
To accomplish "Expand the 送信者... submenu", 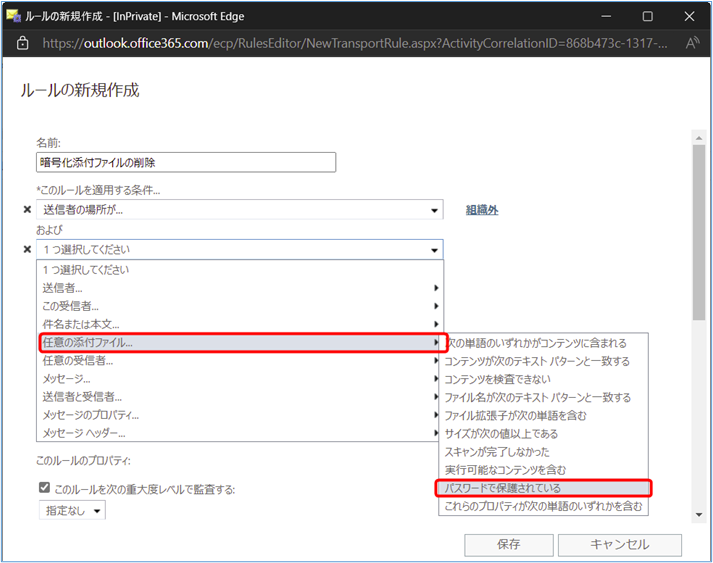I will 240,288.
